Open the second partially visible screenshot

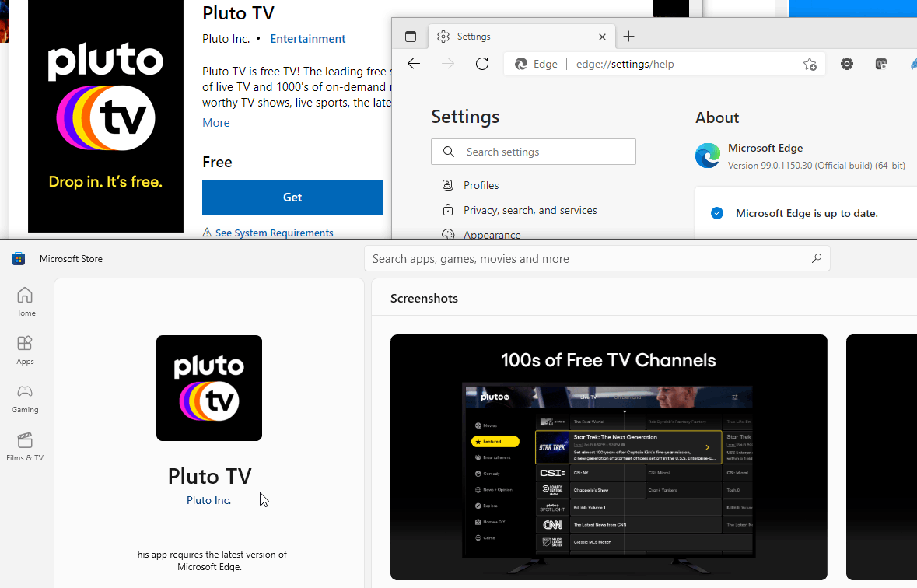pyautogui.click(x=881, y=457)
